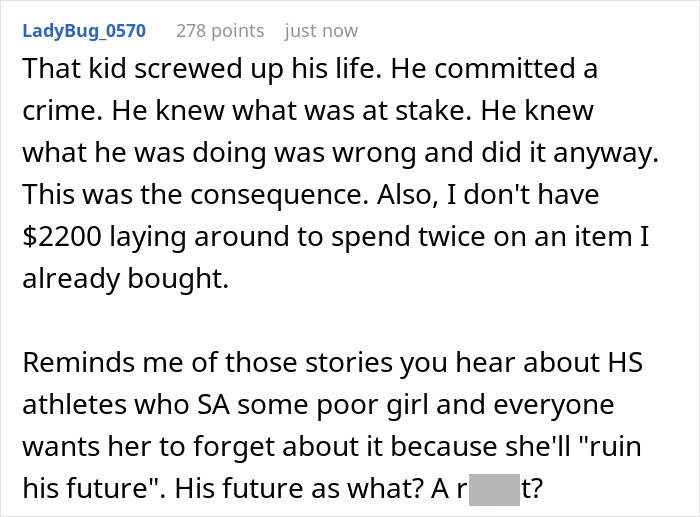Viewport: 700px width, 517px height.
Task: Click the words 'athletes who SA'
Action: 126,405
